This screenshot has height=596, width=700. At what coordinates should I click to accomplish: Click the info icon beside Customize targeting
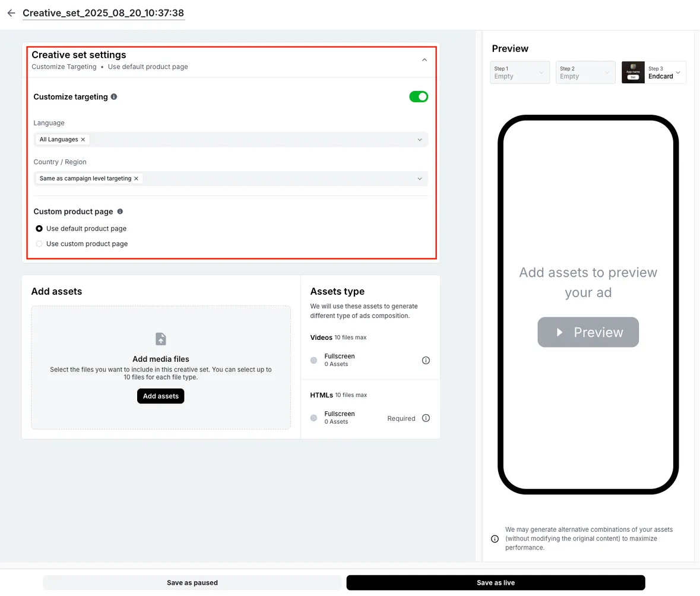point(113,96)
